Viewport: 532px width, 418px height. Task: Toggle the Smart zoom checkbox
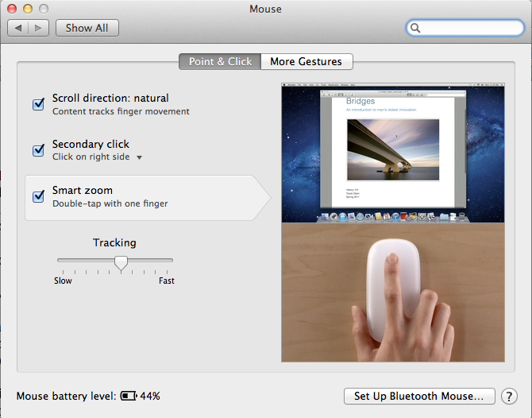pos(38,196)
